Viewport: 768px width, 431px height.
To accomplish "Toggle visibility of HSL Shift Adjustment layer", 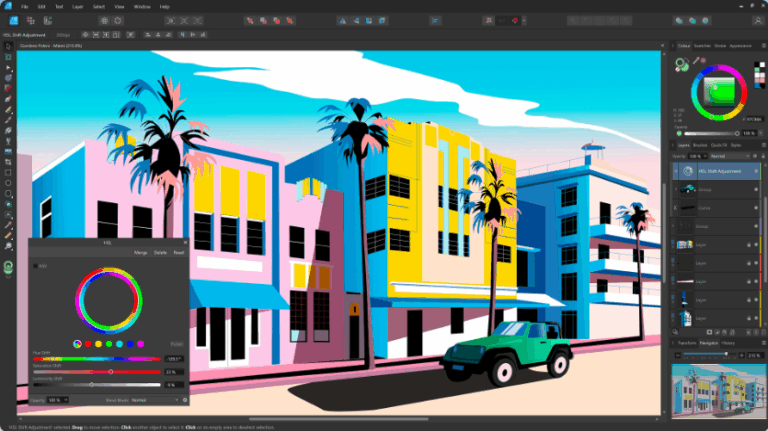I will point(756,171).
